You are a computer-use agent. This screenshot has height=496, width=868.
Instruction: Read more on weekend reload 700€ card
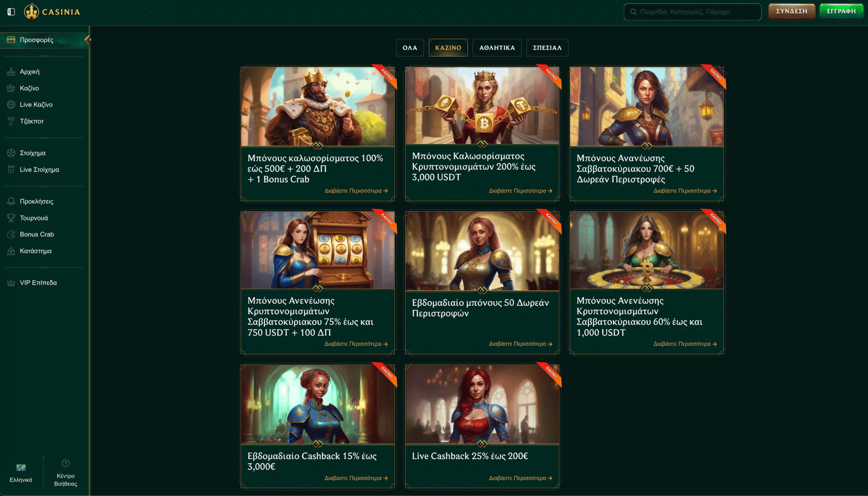tap(685, 191)
